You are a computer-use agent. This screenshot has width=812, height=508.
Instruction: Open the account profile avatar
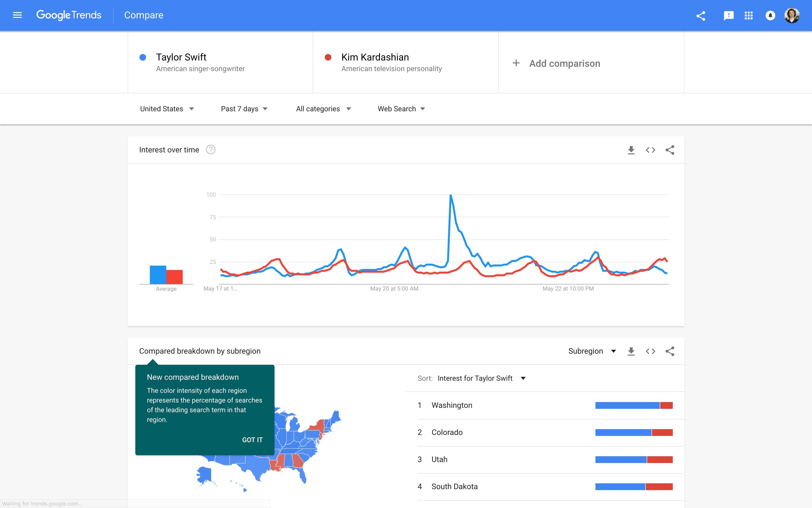[792, 15]
